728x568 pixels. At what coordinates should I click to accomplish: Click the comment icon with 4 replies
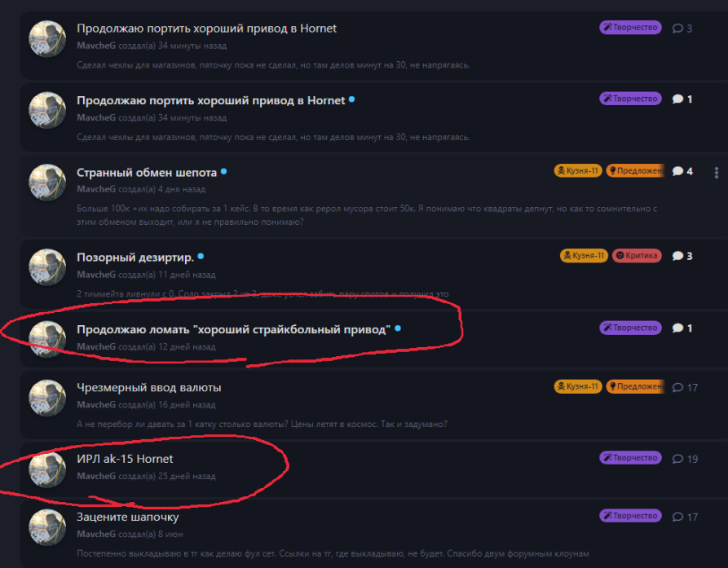[x=677, y=171]
